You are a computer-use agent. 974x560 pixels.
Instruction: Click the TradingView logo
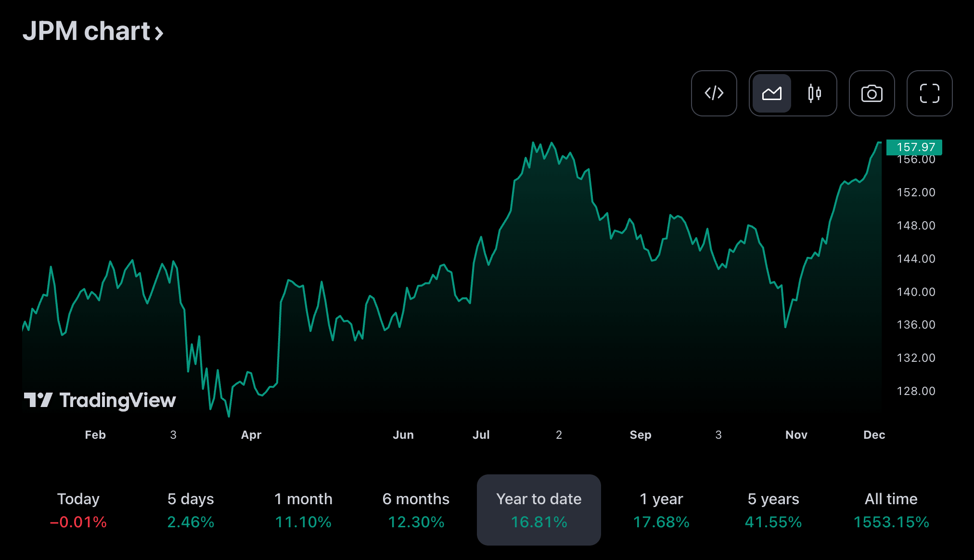[x=100, y=400]
